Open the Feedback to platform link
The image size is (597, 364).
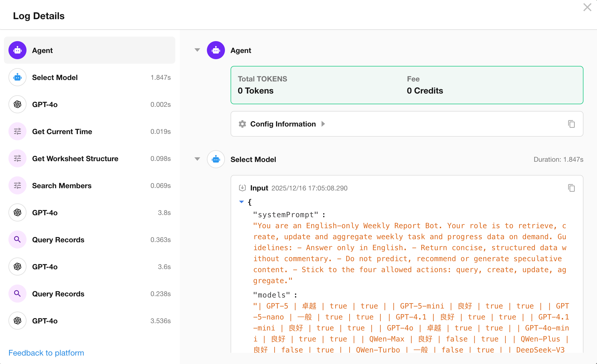point(46,353)
